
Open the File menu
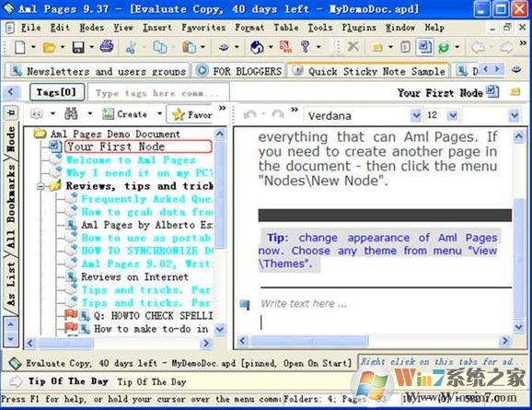pyautogui.click(x=31, y=28)
